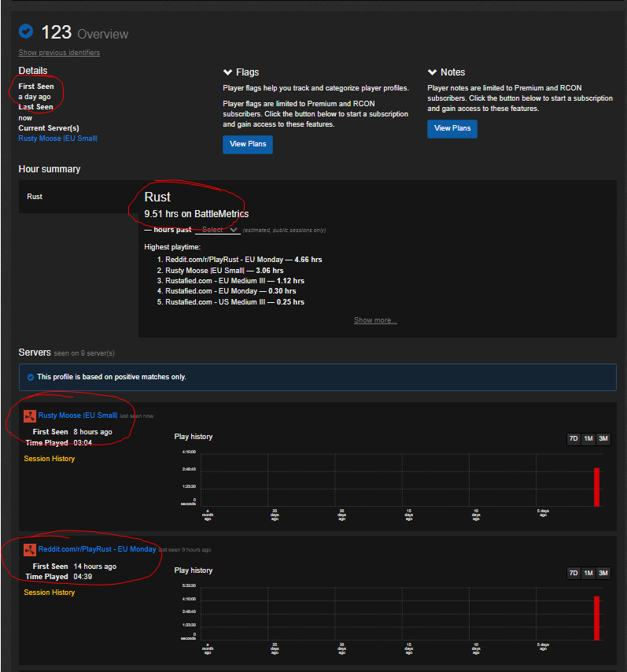
Task: Click 'Reddit.com/r/PlayRust - EU Monday — 4.66 hrs' entry
Action: click(243, 260)
